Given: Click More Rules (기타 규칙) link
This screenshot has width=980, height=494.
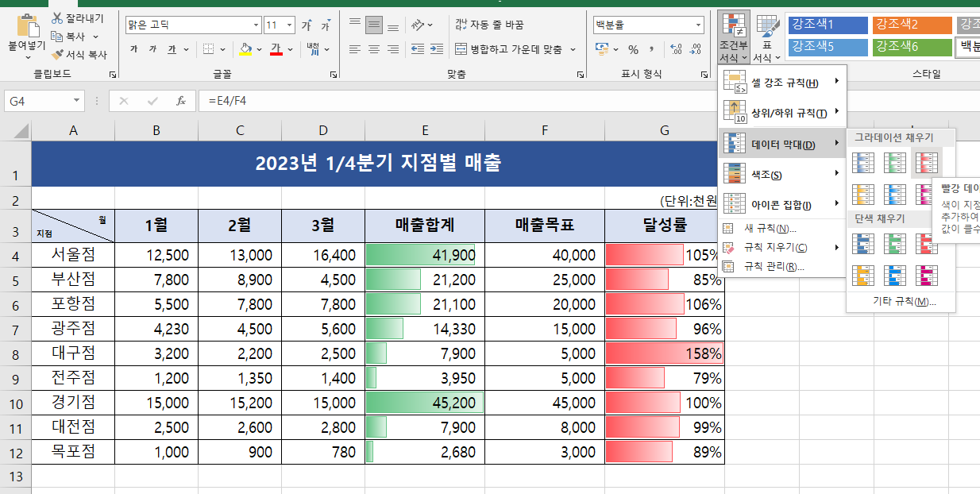Looking at the screenshot, I should 904,301.
